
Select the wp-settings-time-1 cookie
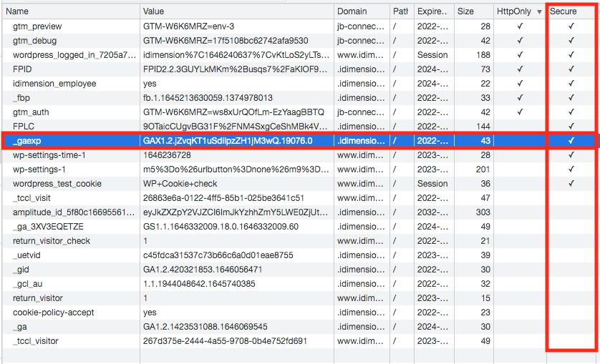[x=49, y=155]
